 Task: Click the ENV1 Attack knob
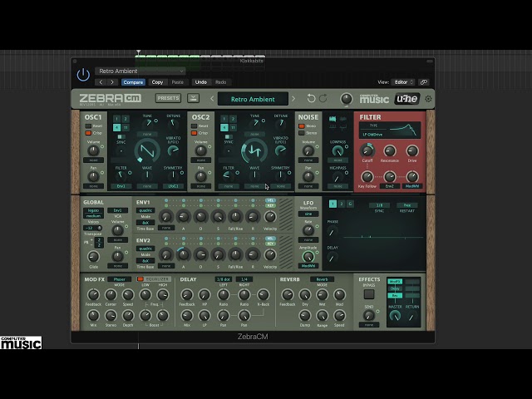click(183, 216)
